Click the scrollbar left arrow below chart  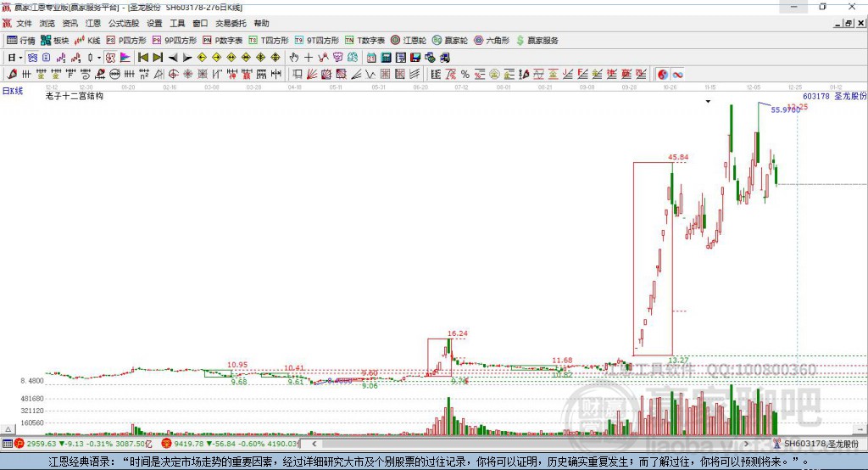coord(314,444)
